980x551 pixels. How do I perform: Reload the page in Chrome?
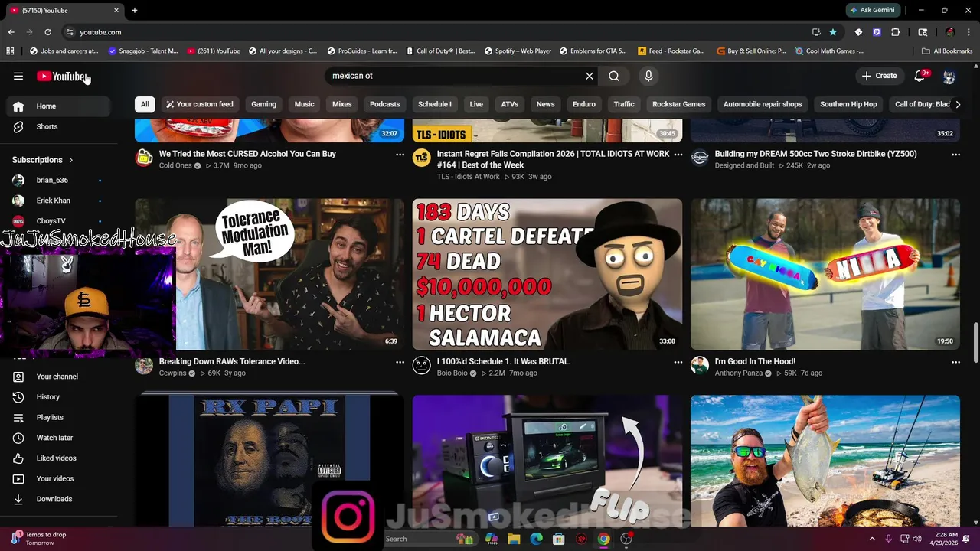point(47,32)
